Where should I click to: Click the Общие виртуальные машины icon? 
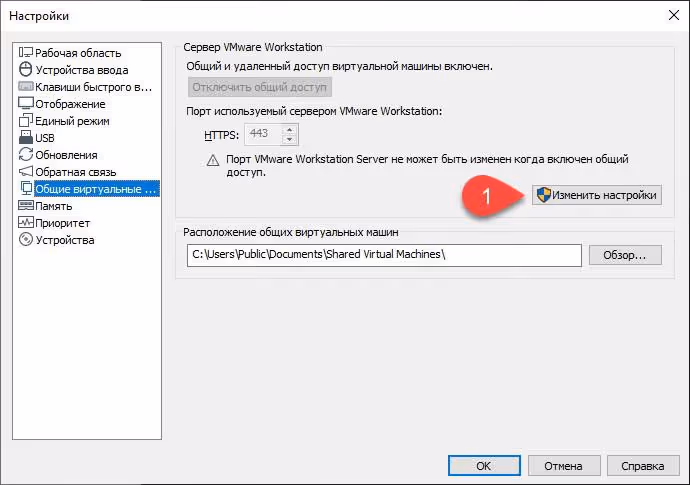(x=26, y=188)
